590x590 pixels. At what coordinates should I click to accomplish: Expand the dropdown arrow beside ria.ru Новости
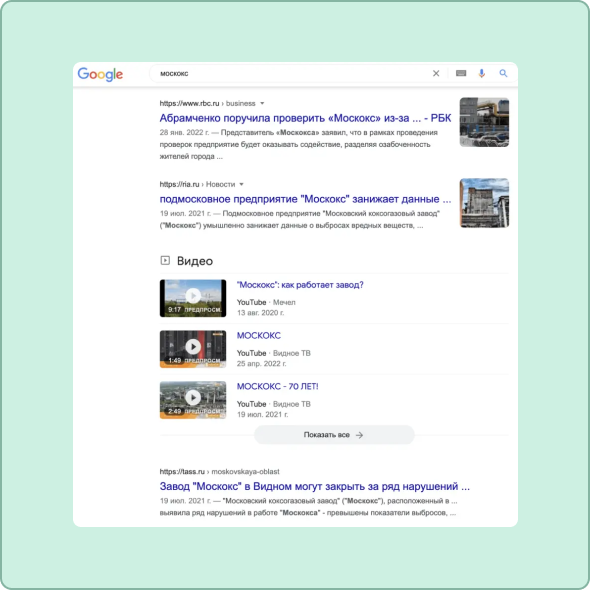(242, 184)
